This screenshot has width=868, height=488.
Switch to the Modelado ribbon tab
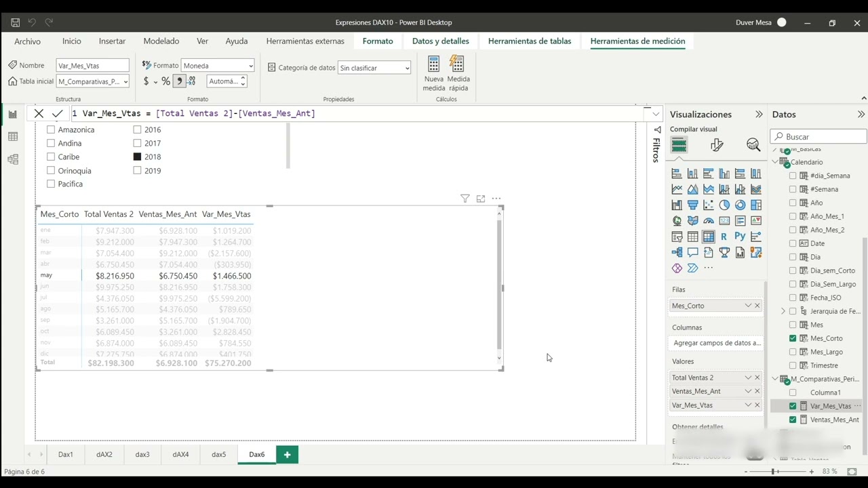[x=161, y=41]
